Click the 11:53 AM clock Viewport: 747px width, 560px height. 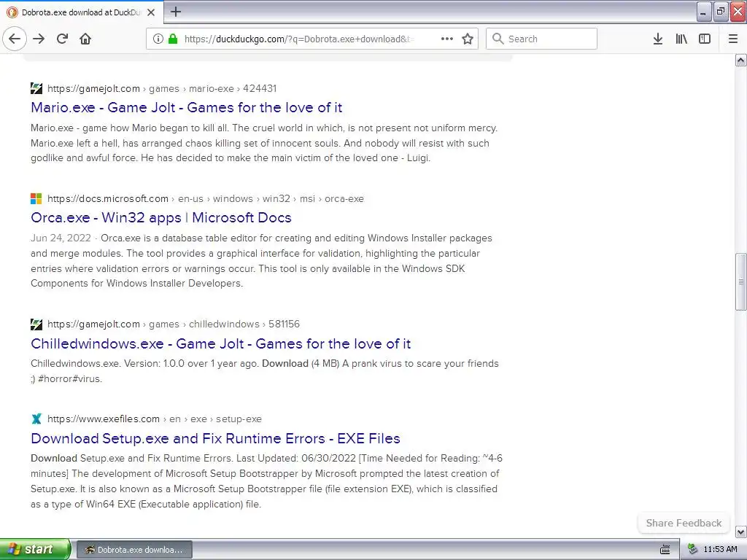[x=720, y=549]
